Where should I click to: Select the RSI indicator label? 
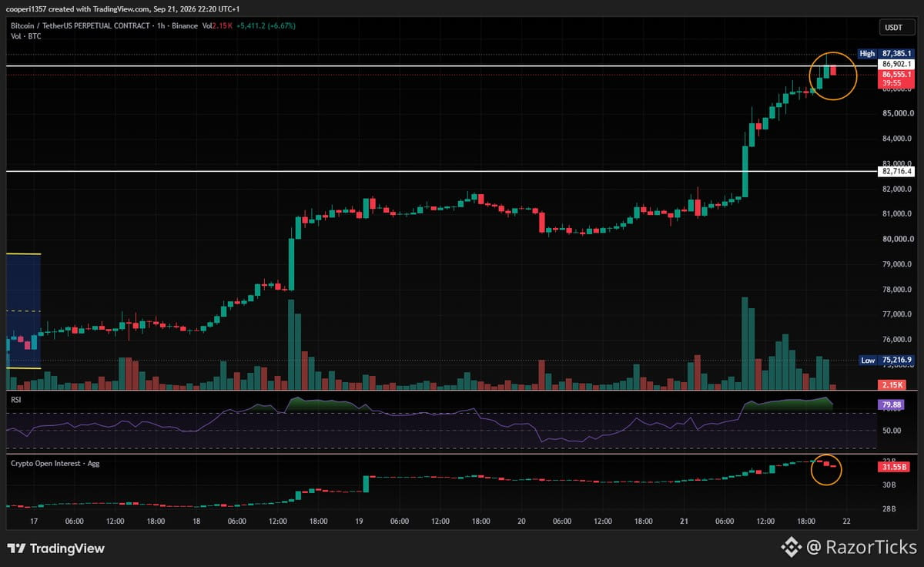tap(15, 400)
